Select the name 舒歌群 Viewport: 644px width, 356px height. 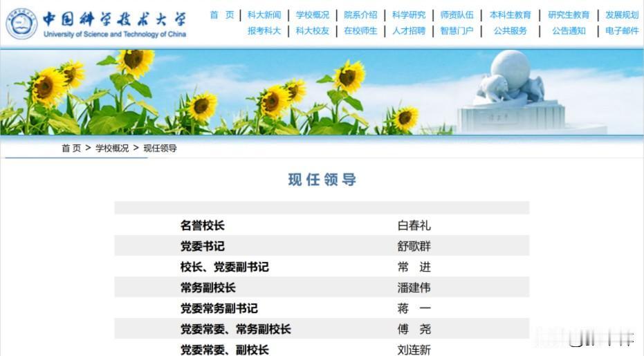[x=414, y=246]
